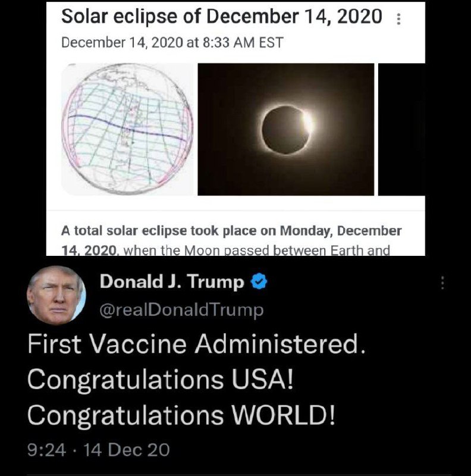Open Donald J. Trump profile picture

pos(56,295)
